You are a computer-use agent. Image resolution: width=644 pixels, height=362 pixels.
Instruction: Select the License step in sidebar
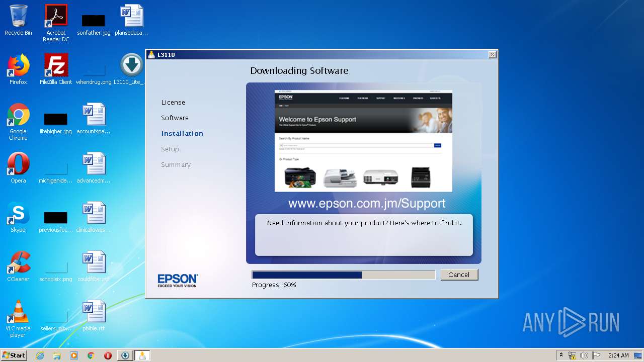[x=173, y=102]
